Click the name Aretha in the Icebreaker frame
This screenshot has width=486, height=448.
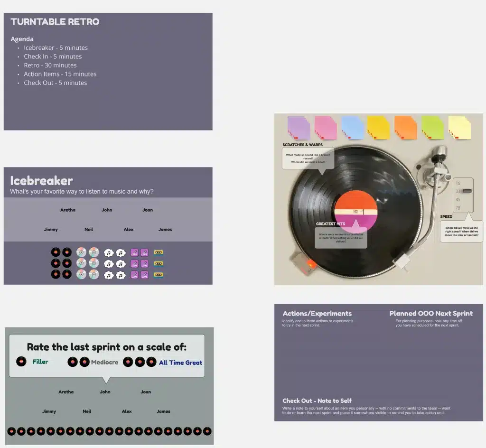click(68, 210)
